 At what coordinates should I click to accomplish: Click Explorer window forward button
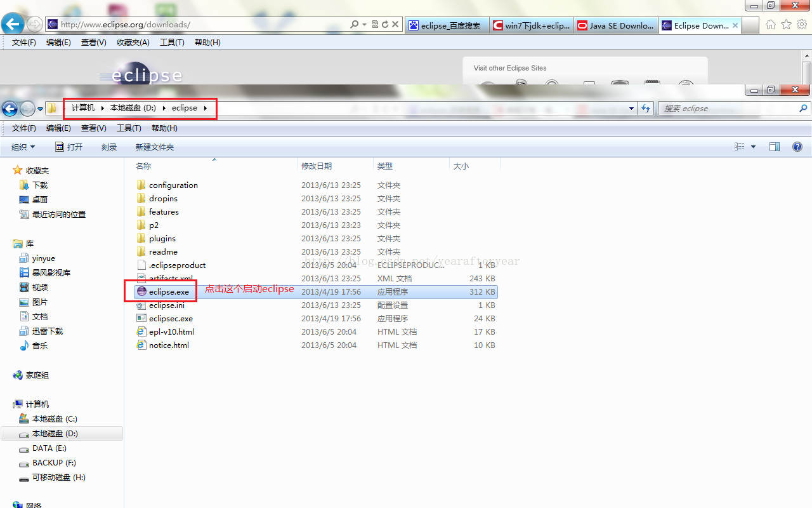[x=27, y=109]
